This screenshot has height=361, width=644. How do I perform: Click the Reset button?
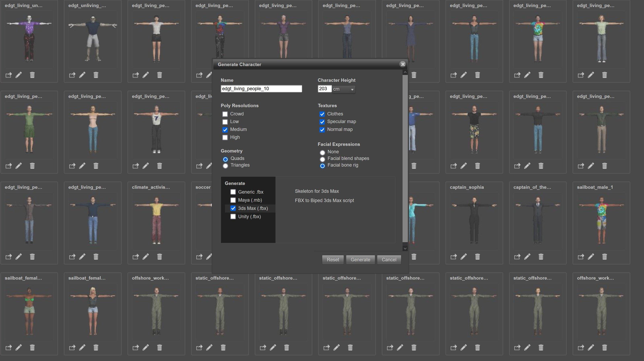click(x=333, y=260)
